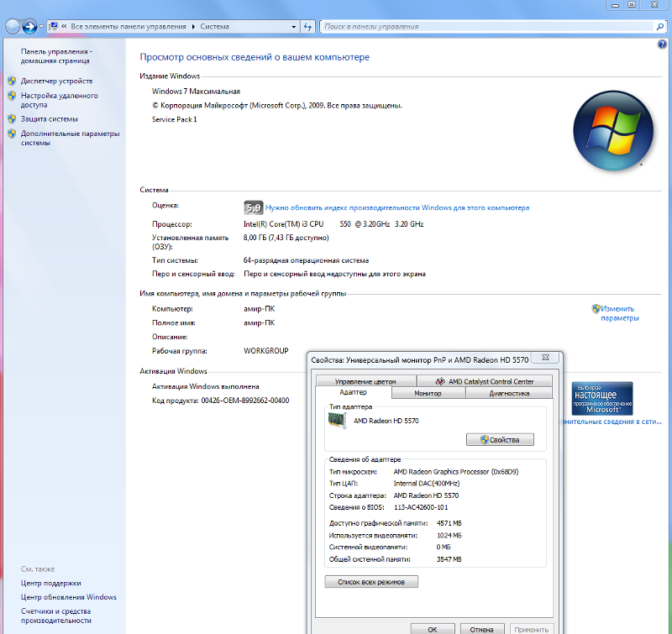Image resolution: width=672 pixels, height=634 pixels.
Task: Switch to the 'Диагностика' tab
Action: pyautogui.click(x=509, y=393)
